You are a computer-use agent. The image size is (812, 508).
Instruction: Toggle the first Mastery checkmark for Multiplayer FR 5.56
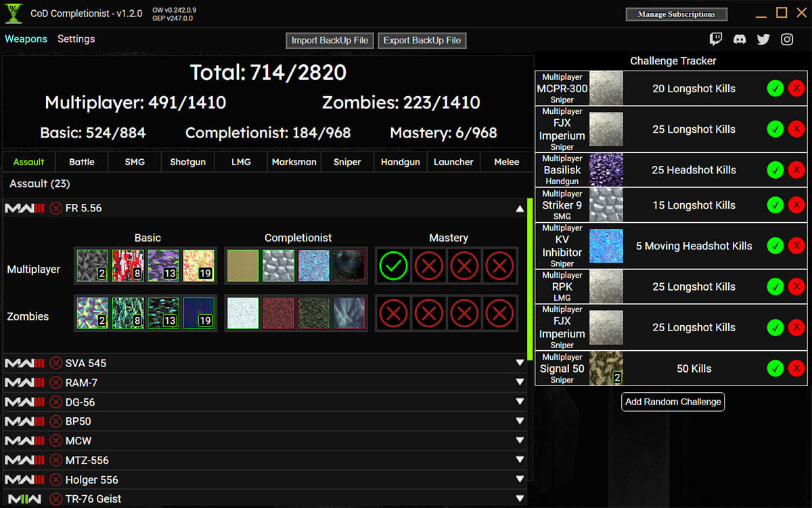click(x=393, y=266)
